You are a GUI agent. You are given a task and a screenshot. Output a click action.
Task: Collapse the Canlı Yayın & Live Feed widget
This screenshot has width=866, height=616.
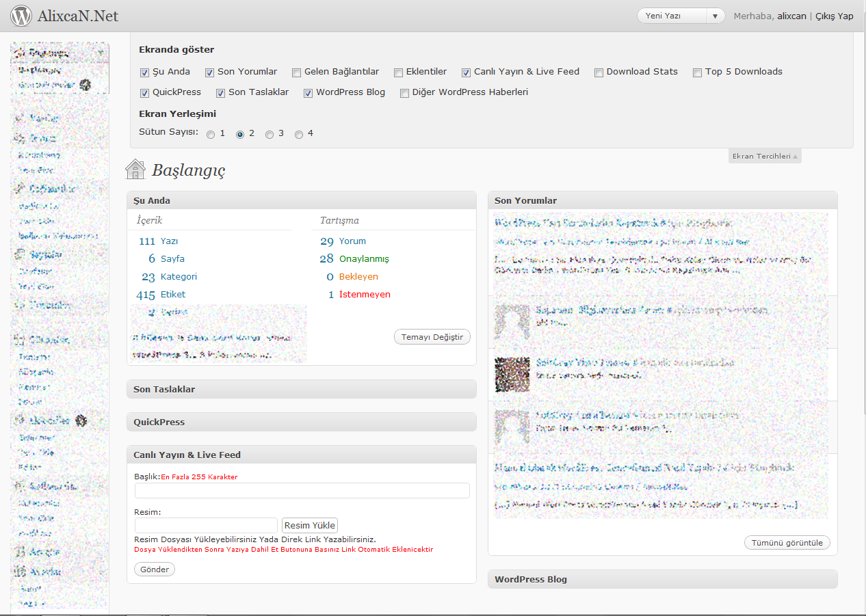tap(302, 455)
